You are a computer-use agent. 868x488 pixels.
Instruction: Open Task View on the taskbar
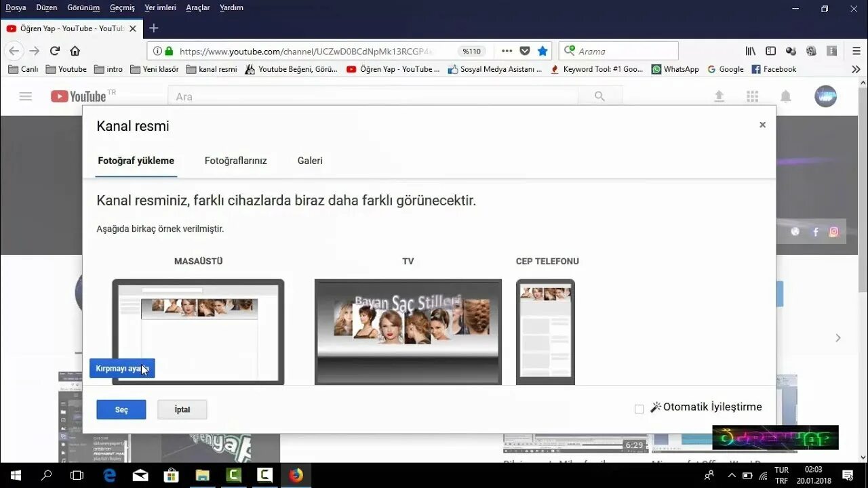[77, 475]
